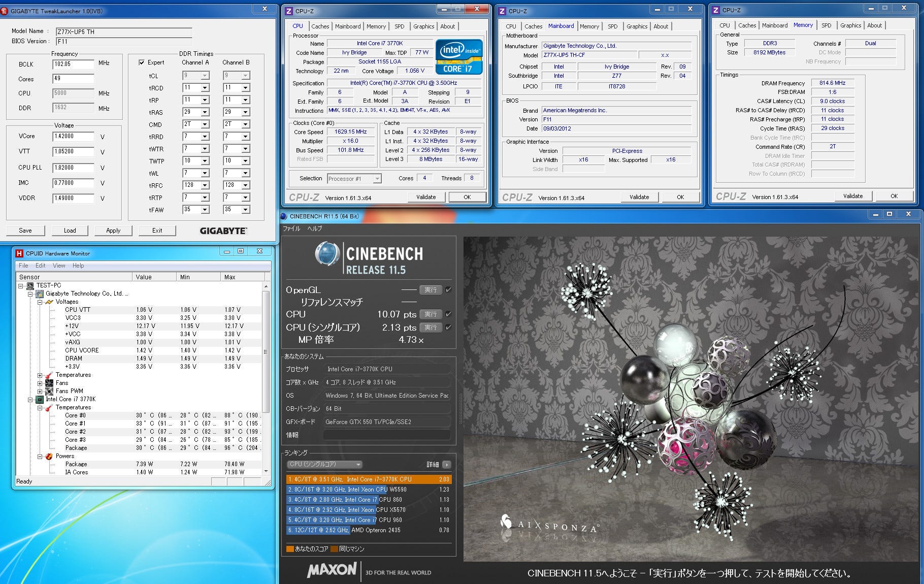Toggle the OpenGL test checkbox
The width and height of the screenshot is (924, 584).
tap(448, 290)
